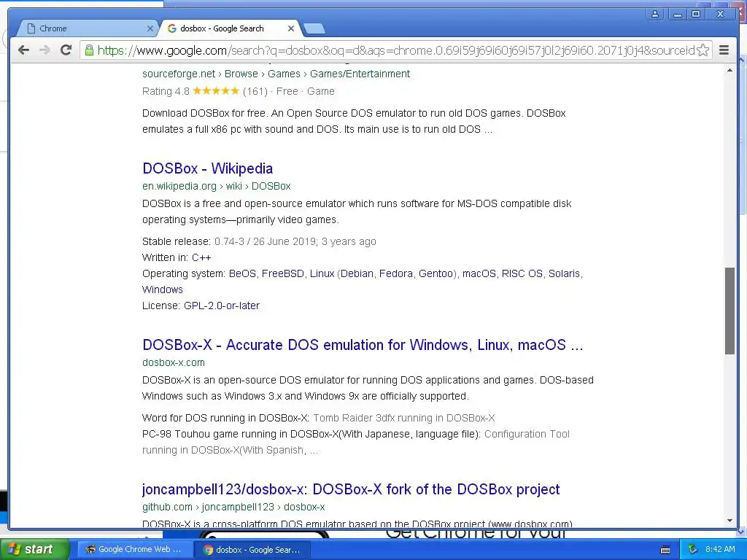Go back with the browser back arrow

click(23, 50)
